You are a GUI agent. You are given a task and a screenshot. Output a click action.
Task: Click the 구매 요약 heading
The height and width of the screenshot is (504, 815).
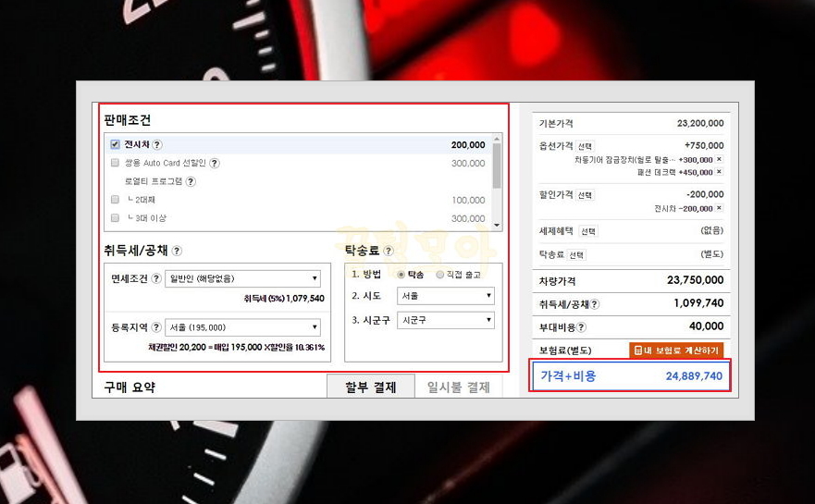[x=130, y=387]
